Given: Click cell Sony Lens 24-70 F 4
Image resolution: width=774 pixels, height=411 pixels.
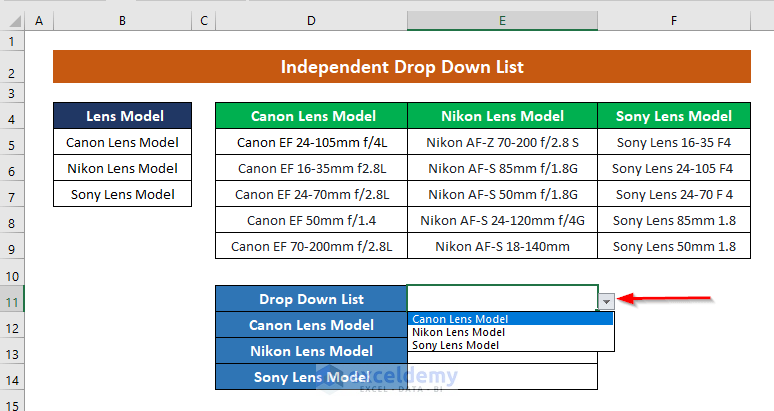Looking at the screenshot, I should (x=673, y=195).
